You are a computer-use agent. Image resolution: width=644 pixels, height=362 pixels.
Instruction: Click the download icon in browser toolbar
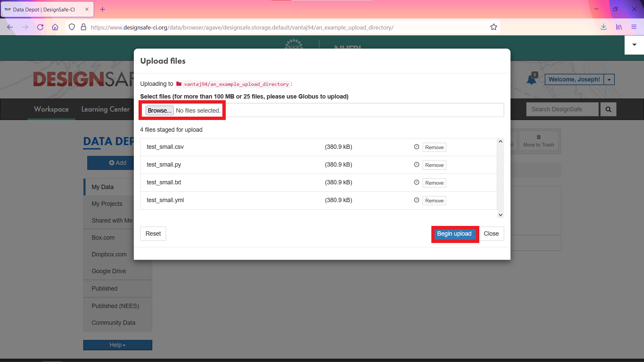coord(603,27)
